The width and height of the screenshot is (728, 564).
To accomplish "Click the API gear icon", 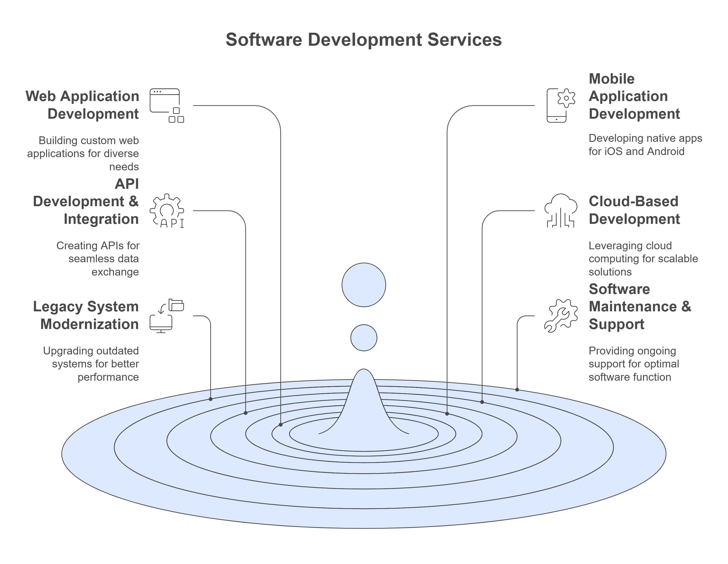I will (167, 210).
